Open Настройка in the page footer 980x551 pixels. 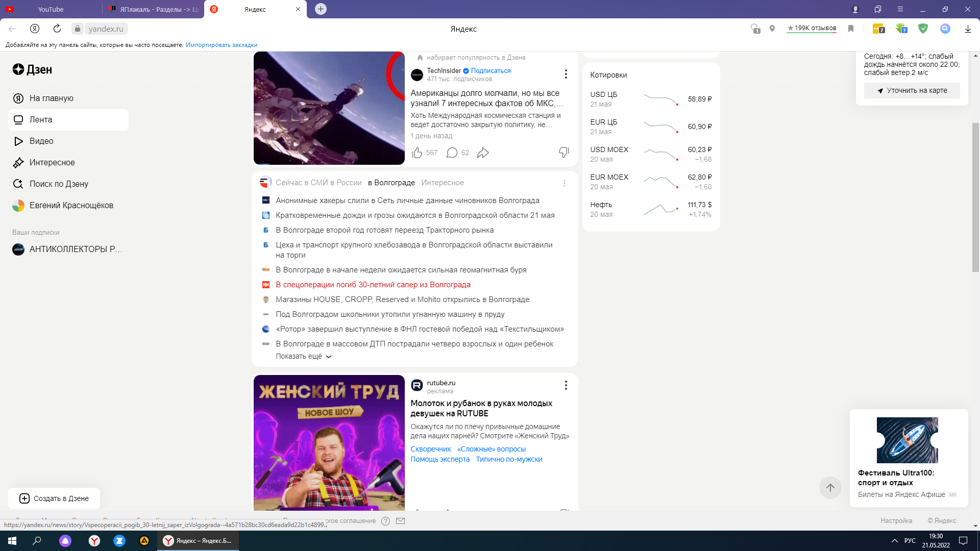tap(896, 521)
